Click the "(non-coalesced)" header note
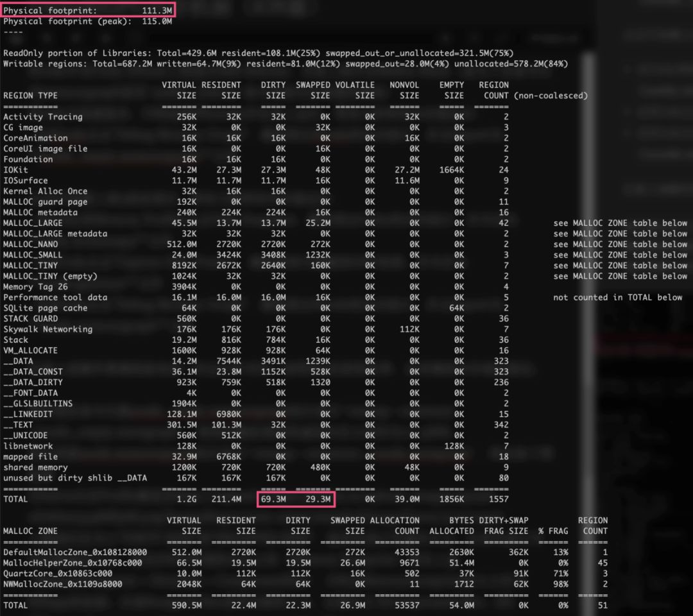This screenshot has width=693, height=616. click(x=551, y=96)
